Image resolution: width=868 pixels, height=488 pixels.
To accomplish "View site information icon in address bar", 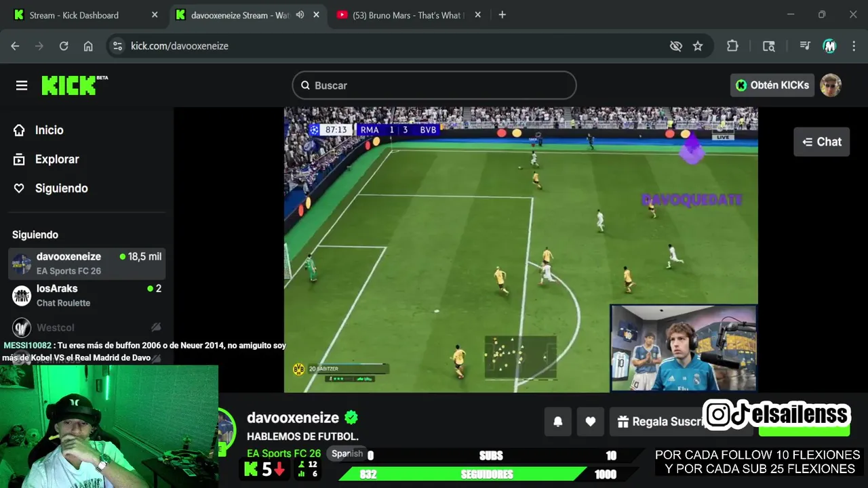I will [x=117, y=46].
